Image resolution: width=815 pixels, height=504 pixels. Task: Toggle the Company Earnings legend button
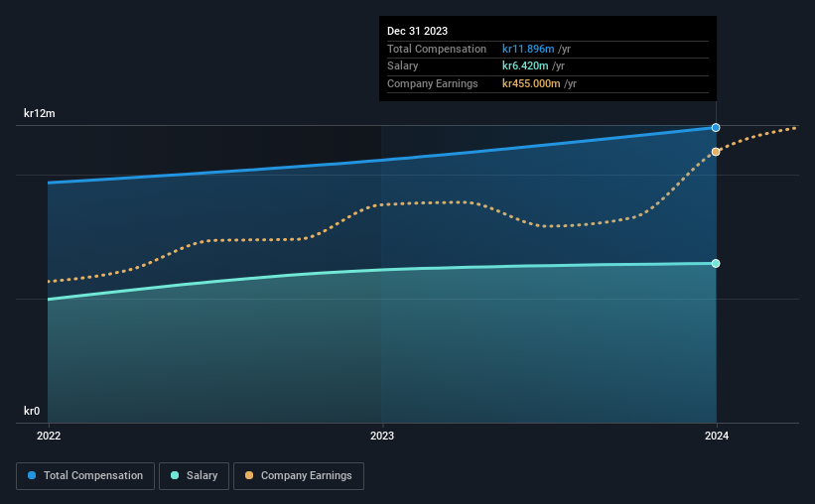[x=299, y=476]
